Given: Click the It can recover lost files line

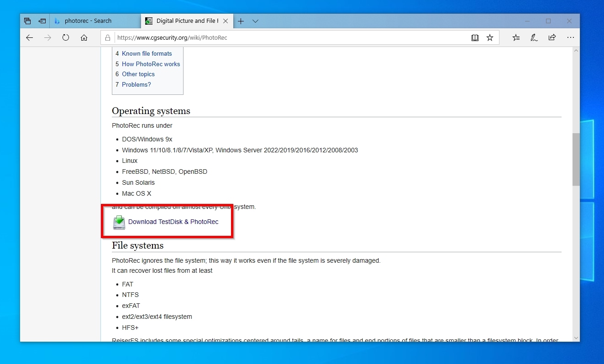Looking at the screenshot, I should coord(162,271).
